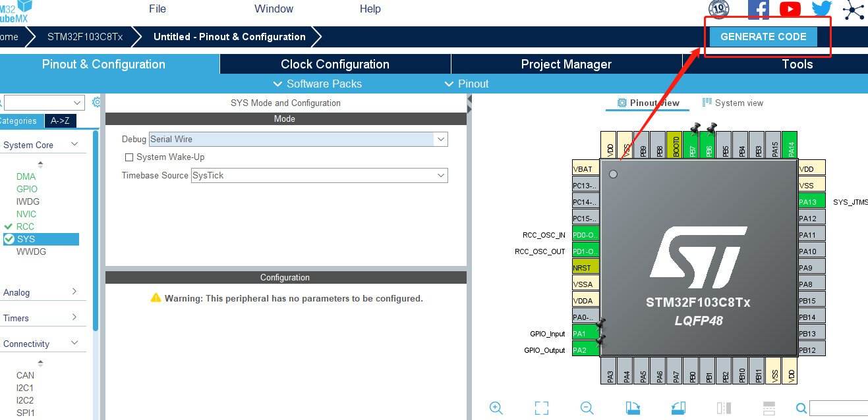Select pin PD1 RCC_OSC_OUT on chip
The width and height of the screenshot is (868, 420).
coord(585,251)
